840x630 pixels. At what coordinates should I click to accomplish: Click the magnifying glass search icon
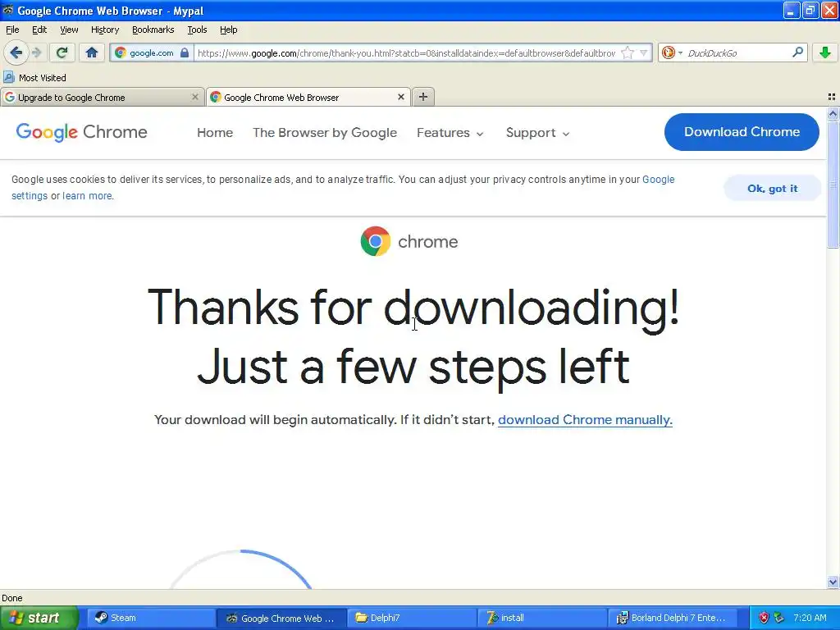797,52
